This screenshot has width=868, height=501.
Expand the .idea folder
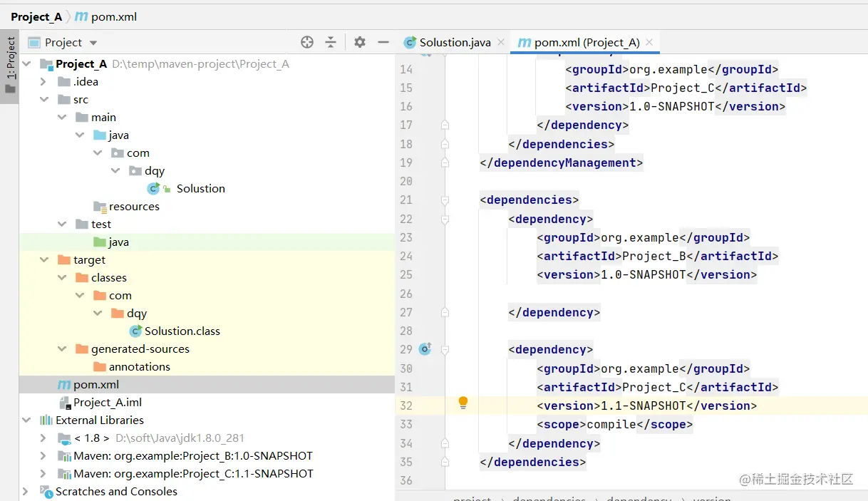click(x=43, y=81)
